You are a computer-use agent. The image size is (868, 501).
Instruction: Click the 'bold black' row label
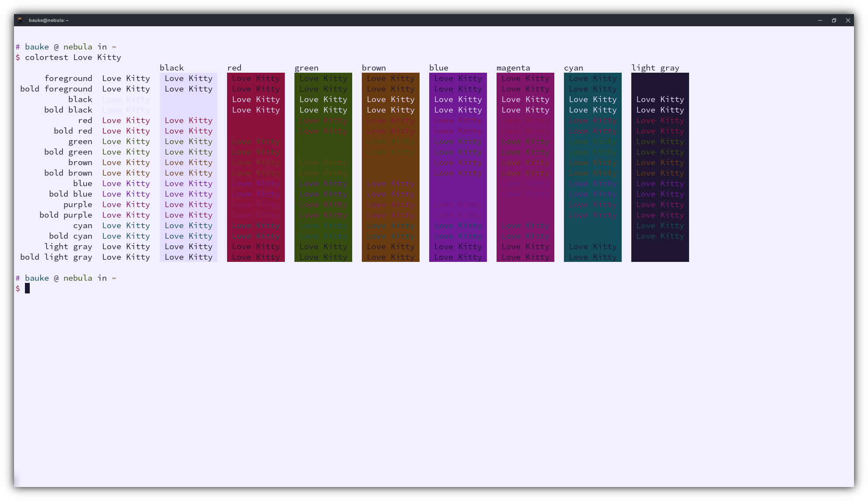68,110
